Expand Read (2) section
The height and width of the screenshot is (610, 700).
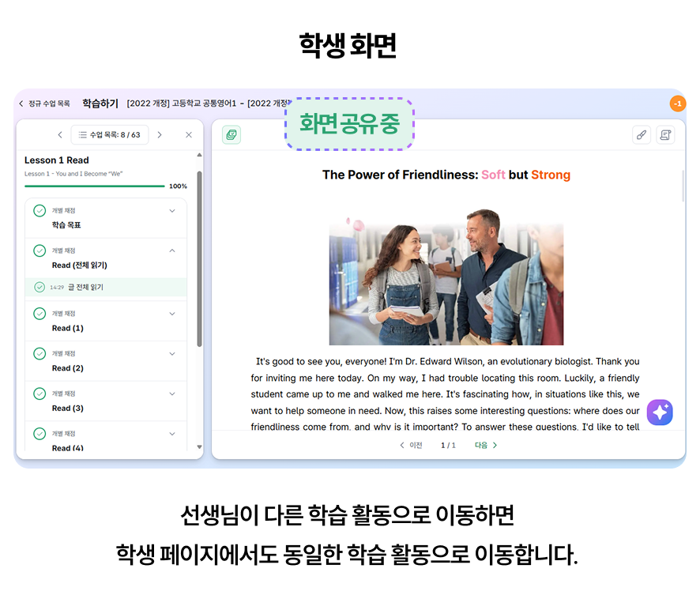pyautogui.click(x=172, y=354)
